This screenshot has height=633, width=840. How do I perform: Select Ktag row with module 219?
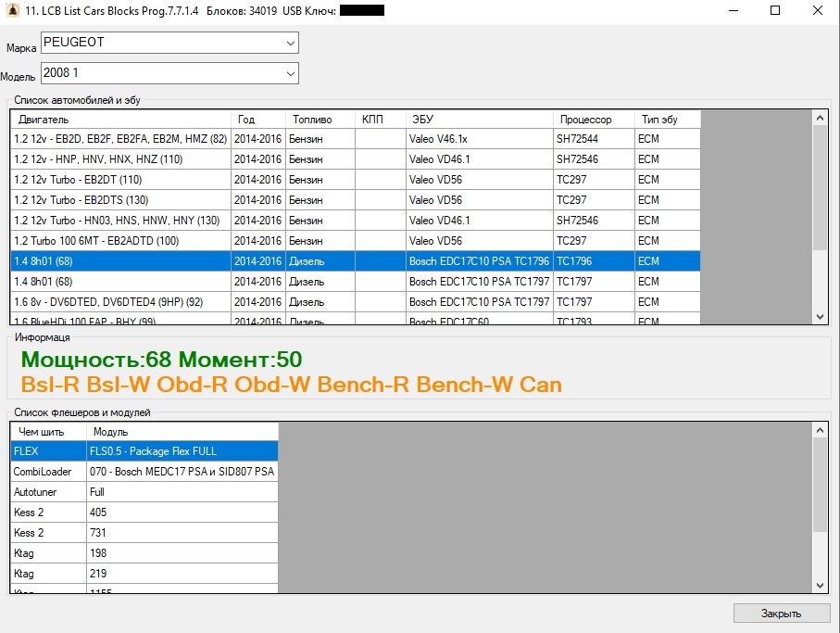pyautogui.click(x=144, y=574)
